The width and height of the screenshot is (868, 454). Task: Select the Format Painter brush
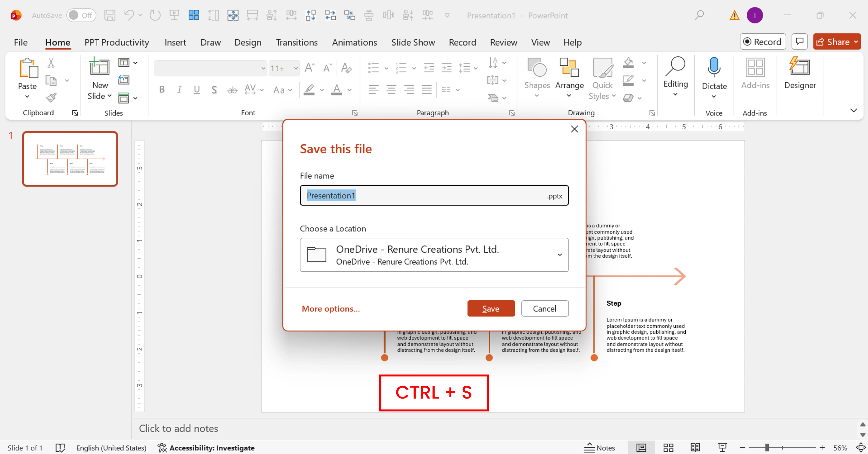pyautogui.click(x=51, y=98)
